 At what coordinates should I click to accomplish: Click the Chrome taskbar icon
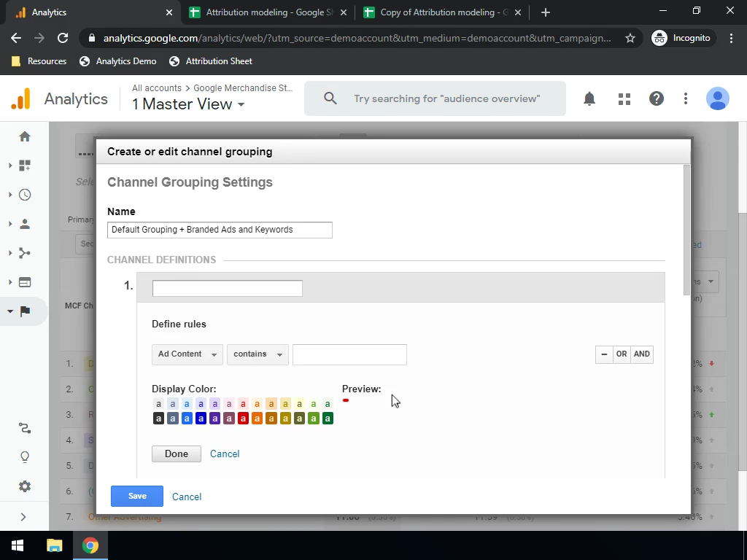(90, 545)
